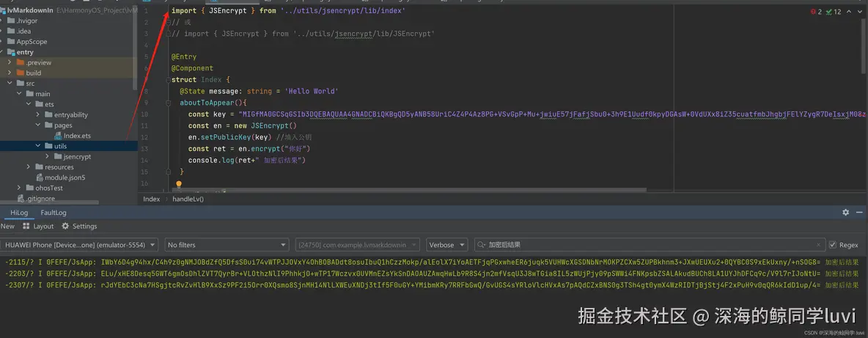Click the Layout grid icon in HiLog toolbar
868x338 pixels.
(x=26, y=227)
